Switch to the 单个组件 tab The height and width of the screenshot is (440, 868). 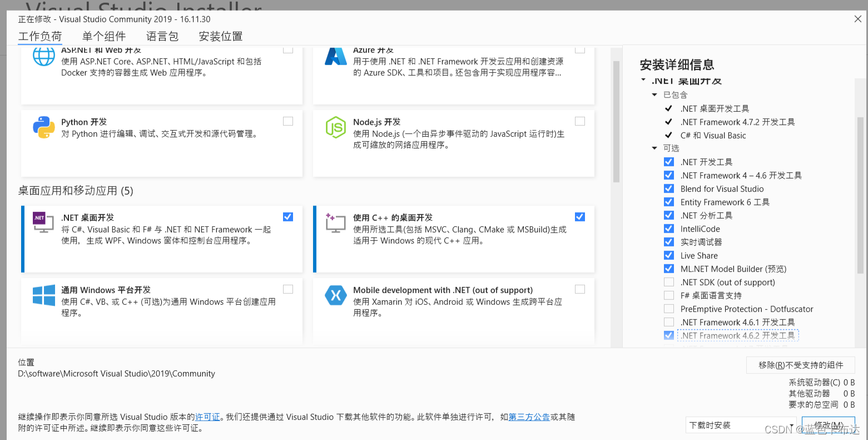(103, 36)
